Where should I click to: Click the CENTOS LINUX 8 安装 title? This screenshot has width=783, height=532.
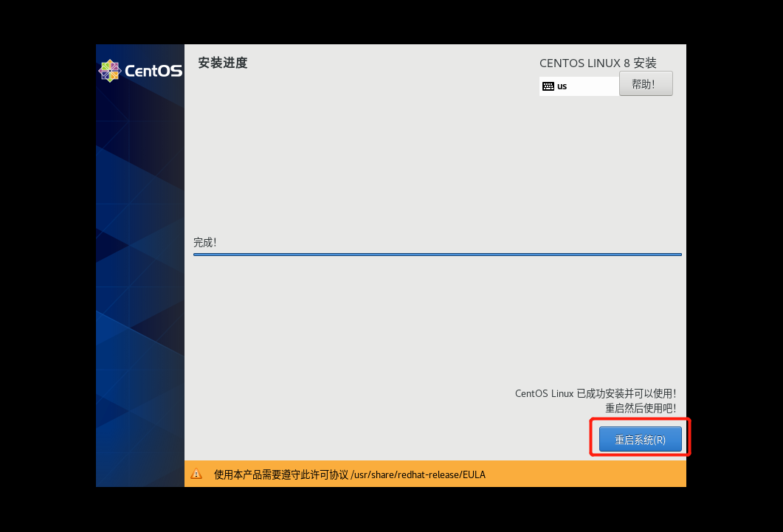(598, 63)
